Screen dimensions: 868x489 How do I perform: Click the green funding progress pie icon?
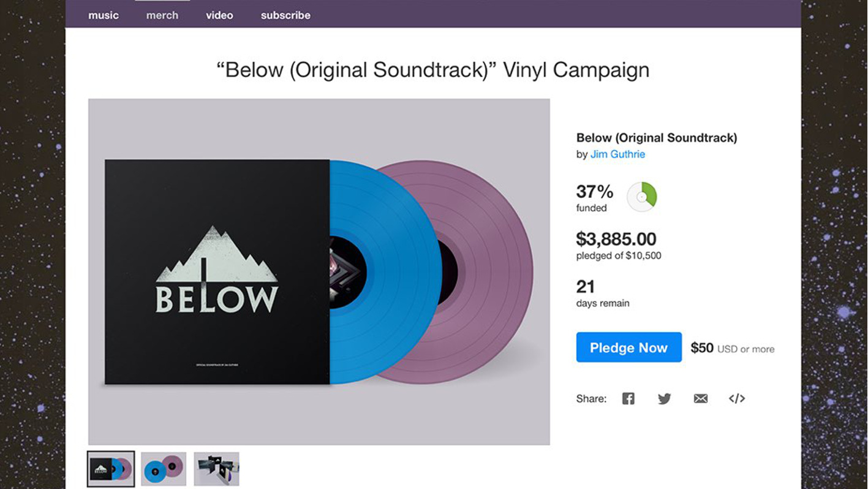[x=641, y=197]
